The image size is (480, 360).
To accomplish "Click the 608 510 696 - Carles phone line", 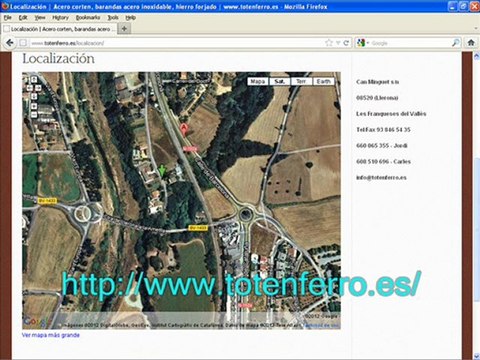I will tap(383, 162).
